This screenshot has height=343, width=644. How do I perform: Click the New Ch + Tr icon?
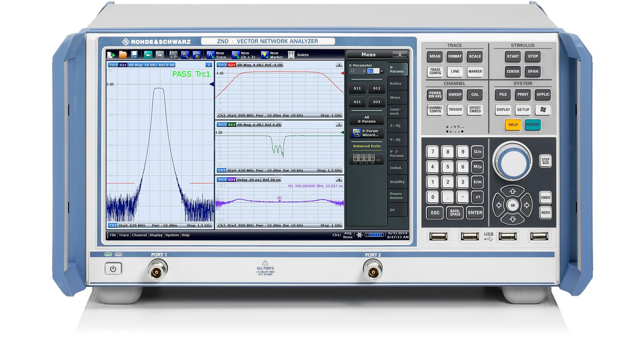click(x=236, y=55)
